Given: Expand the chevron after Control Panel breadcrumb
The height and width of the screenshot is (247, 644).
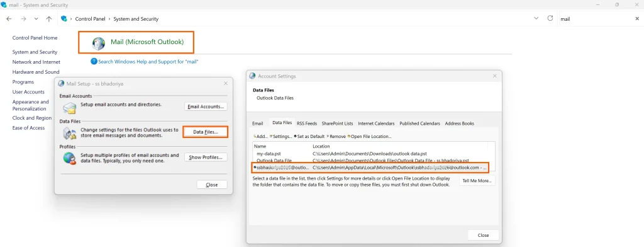Looking at the screenshot, I should 109,19.
